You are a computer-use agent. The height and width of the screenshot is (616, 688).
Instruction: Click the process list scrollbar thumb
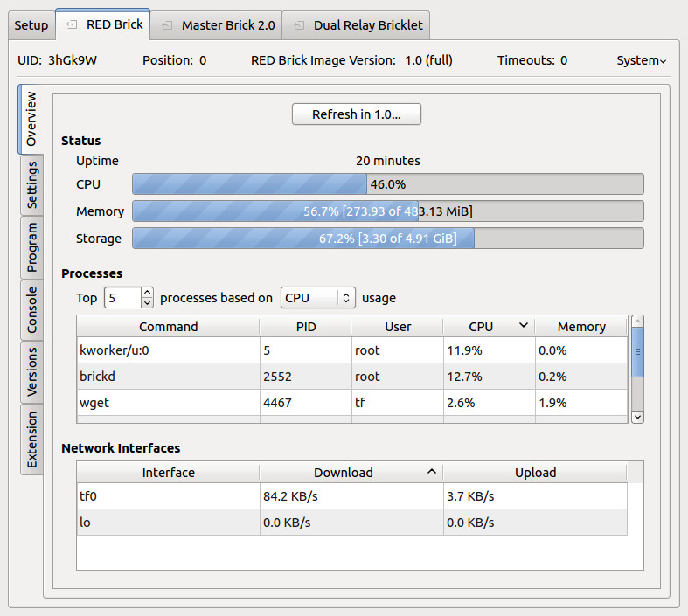(x=637, y=352)
